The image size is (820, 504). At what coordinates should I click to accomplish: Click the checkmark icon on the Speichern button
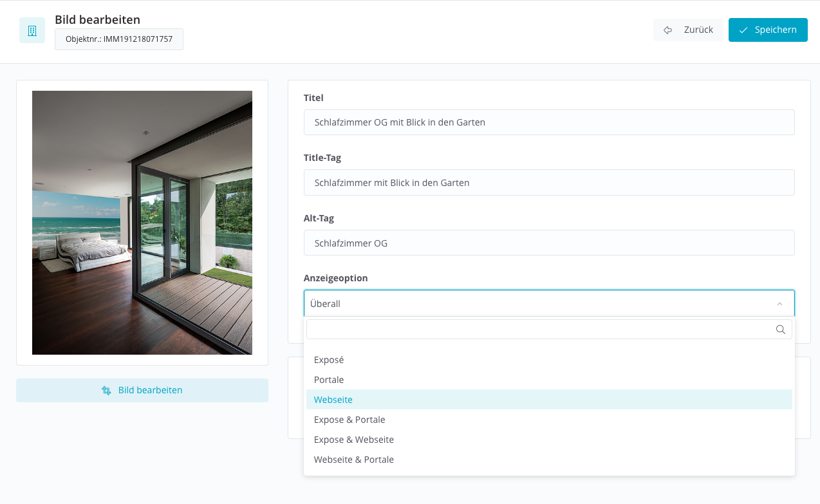[x=743, y=30]
